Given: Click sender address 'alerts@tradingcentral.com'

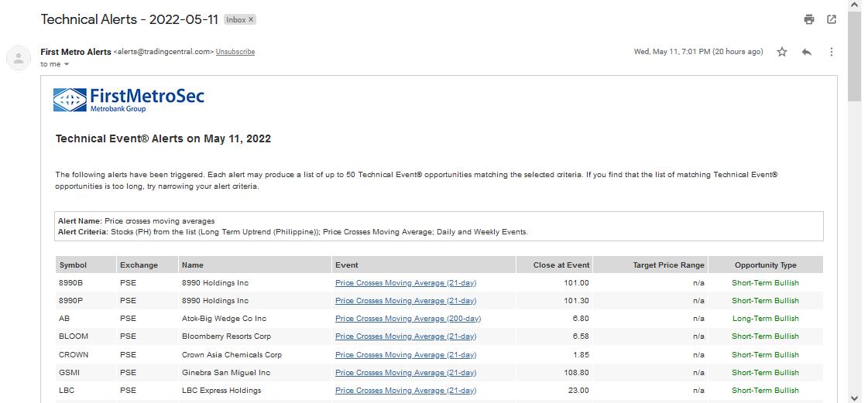Looking at the screenshot, I should click(163, 52).
